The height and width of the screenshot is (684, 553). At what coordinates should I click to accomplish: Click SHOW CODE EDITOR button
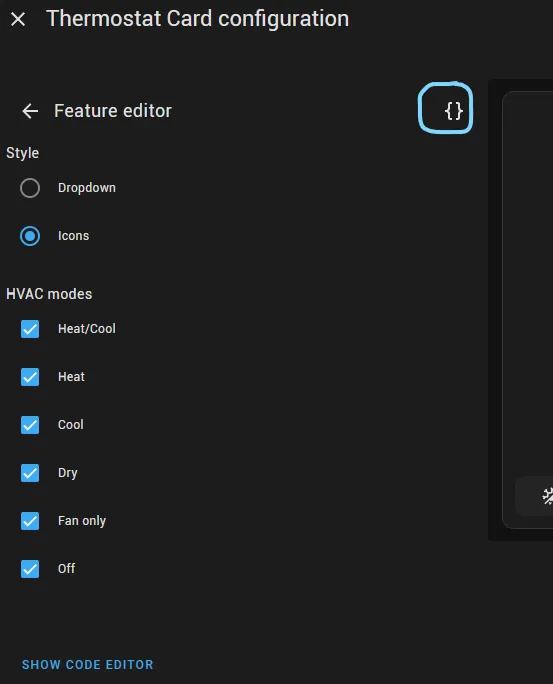coord(88,664)
